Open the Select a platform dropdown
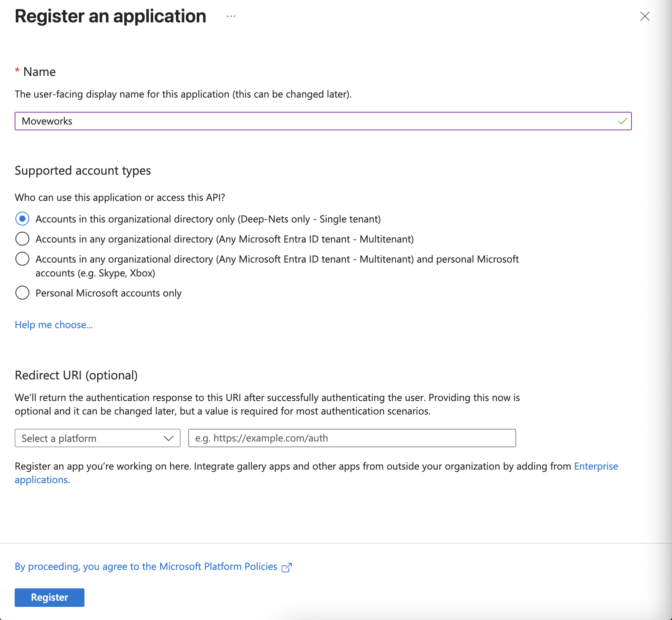Viewport: 672px width, 620px height. 98,438
